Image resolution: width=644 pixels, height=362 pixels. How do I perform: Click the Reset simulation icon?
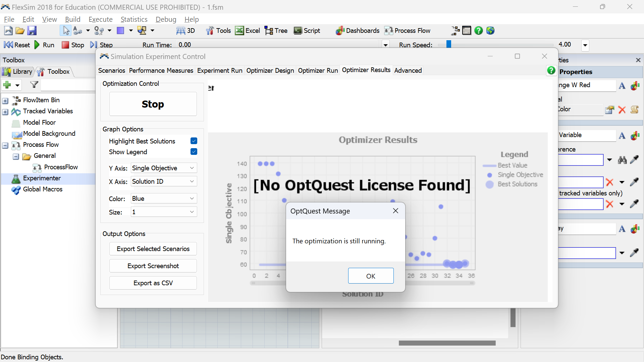[x=8, y=45]
